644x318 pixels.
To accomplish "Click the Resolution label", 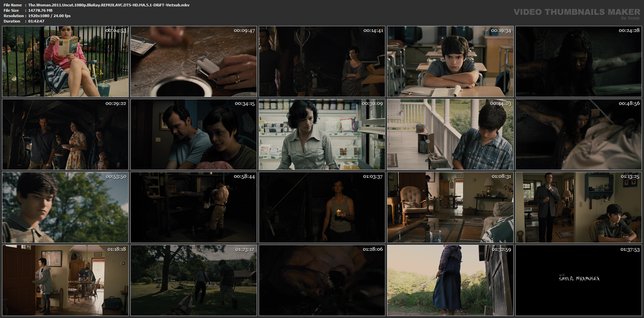I will (14, 16).
